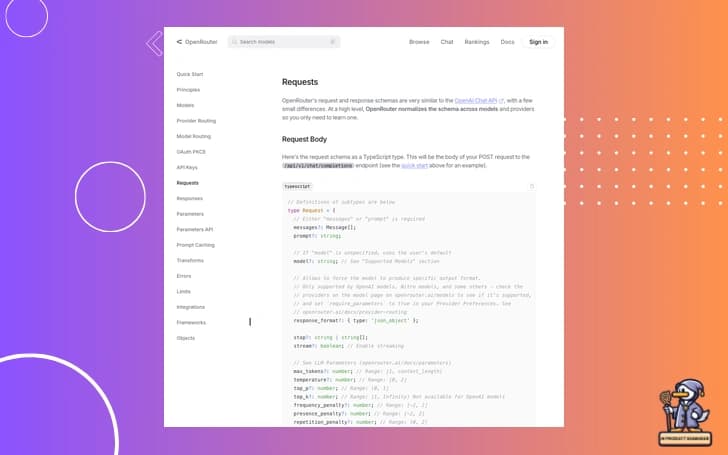Go to Chat in the top navigation
Viewport: 728px width, 455px height.
coord(447,42)
